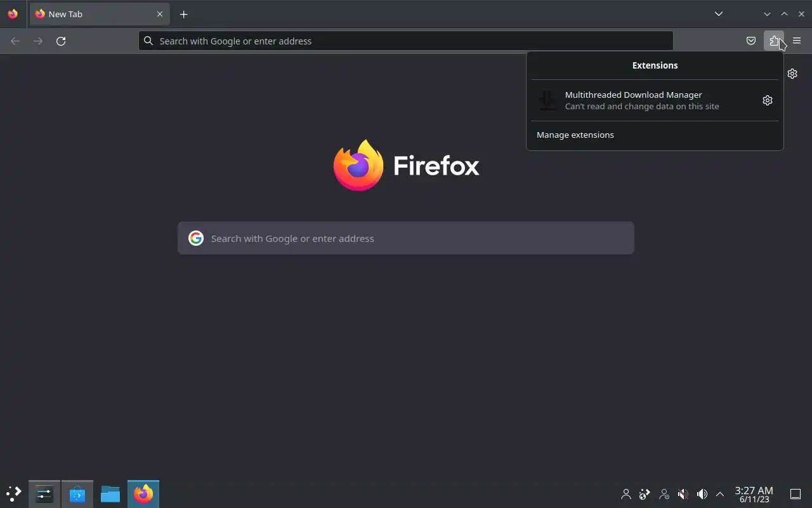This screenshot has width=812, height=508.
Task: Open the audio volume tray icon
Action: click(702, 494)
